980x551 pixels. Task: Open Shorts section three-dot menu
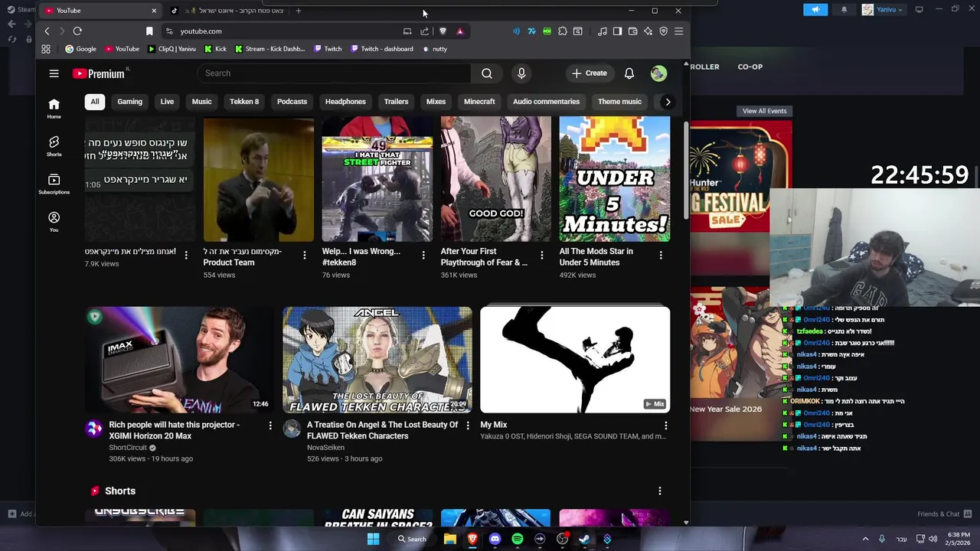point(660,491)
